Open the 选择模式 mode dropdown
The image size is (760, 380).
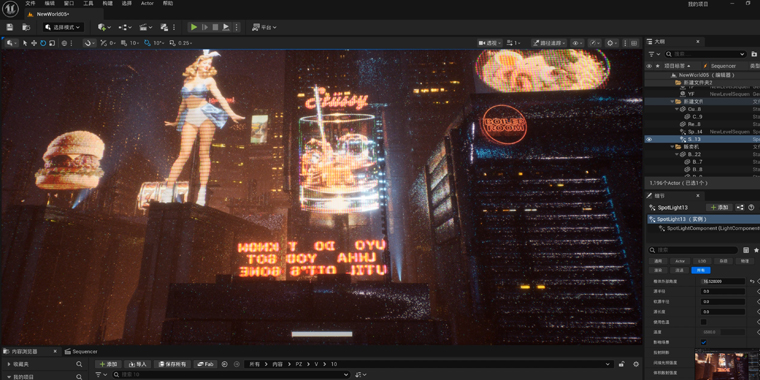pyautogui.click(x=63, y=27)
